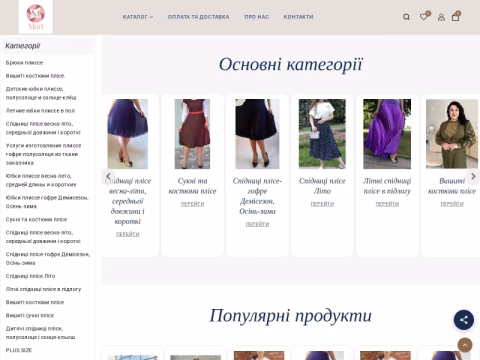Click the olive embroidered suit image

pyautogui.click(x=452, y=134)
